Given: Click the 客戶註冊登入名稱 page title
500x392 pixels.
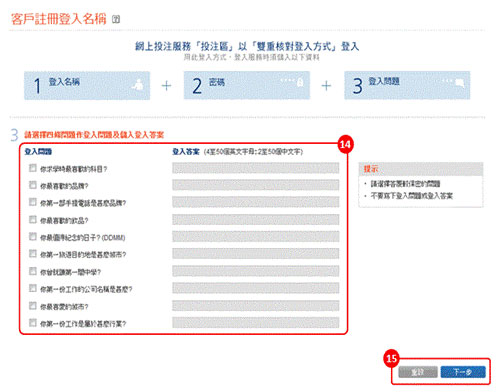Looking at the screenshot, I should [x=59, y=19].
